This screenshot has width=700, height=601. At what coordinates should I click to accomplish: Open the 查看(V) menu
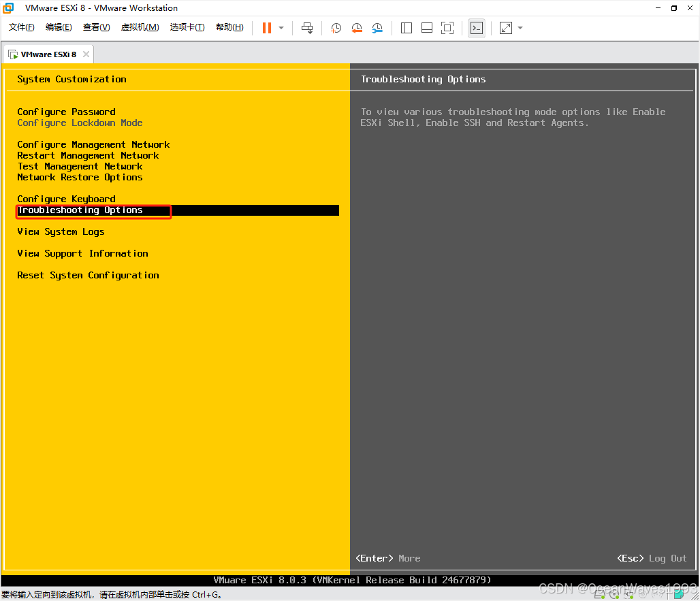pyautogui.click(x=97, y=27)
